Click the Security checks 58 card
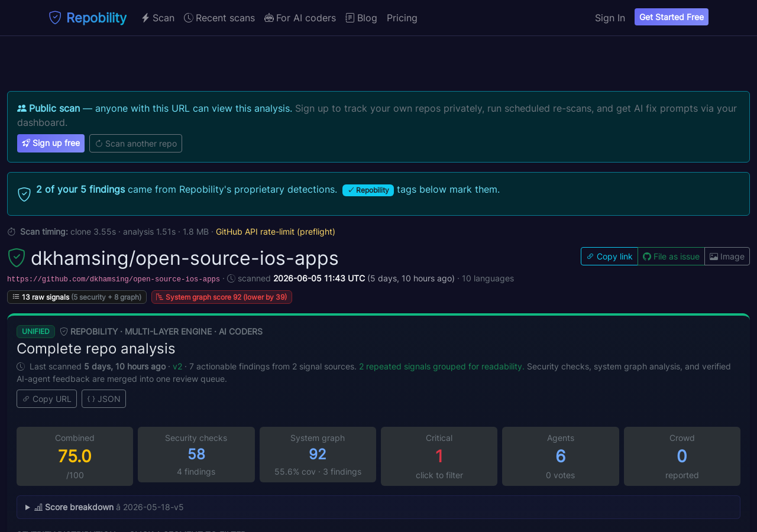757x532 pixels. 196,455
